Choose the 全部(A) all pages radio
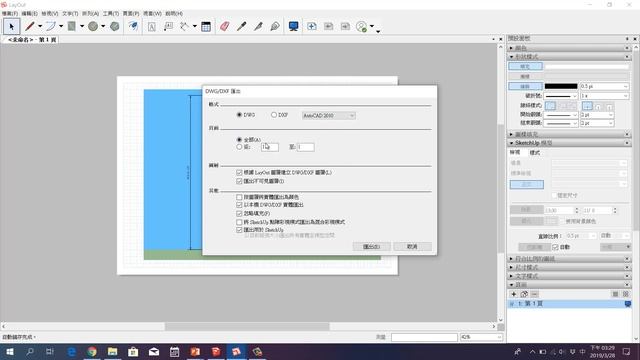Screen dimensions: 640x360 pyautogui.click(x=239, y=140)
